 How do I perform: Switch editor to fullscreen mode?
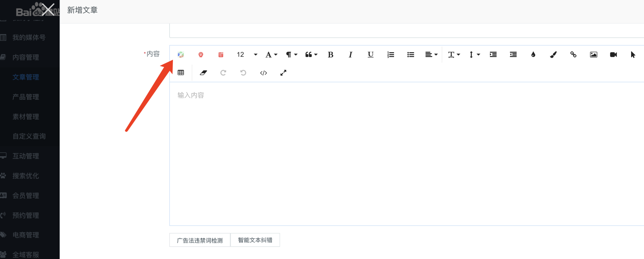(x=283, y=73)
